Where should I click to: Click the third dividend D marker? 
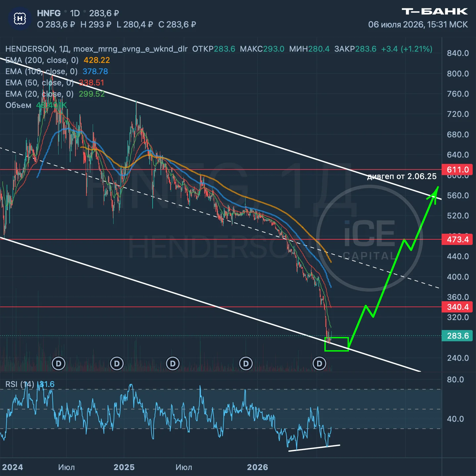(172, 363)
